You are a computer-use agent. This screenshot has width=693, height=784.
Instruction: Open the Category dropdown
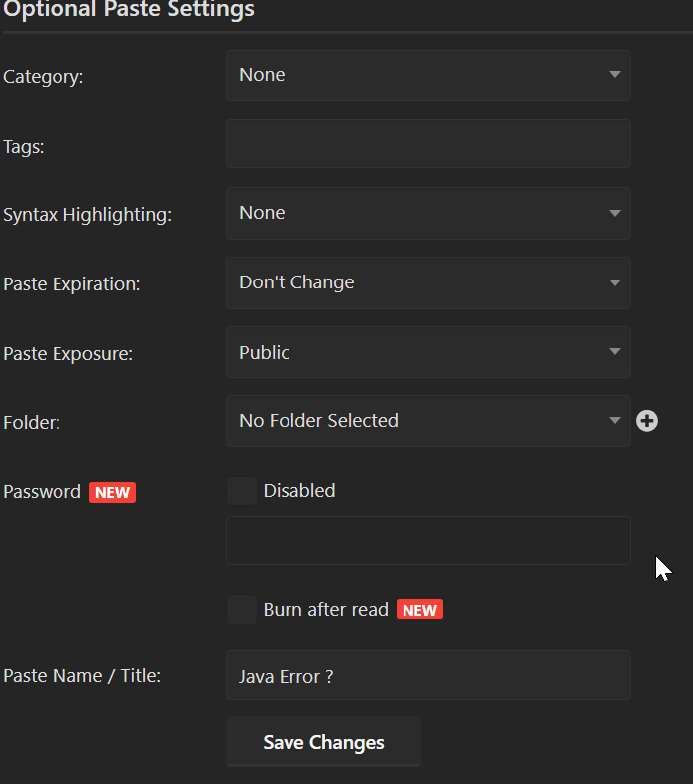[x=427, y=75]
